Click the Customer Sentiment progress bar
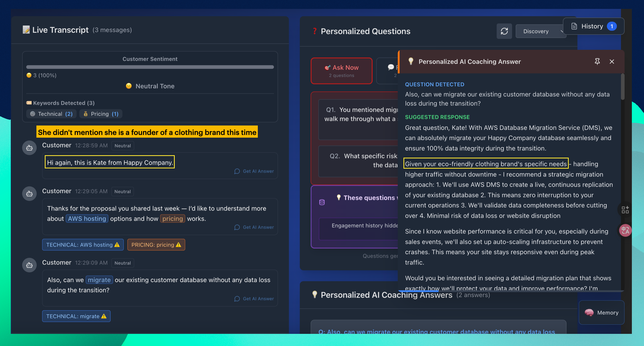 tap(150, 67)
